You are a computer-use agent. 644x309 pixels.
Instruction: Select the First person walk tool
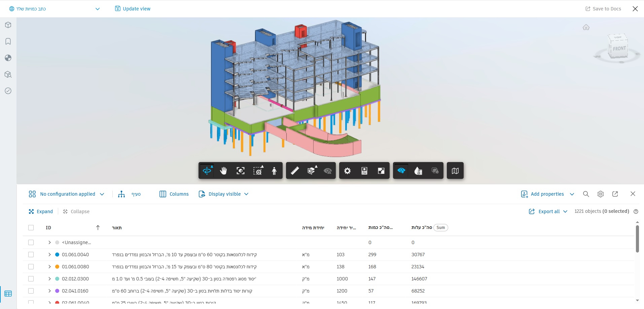pyautogui.click(x=274, y=171)
